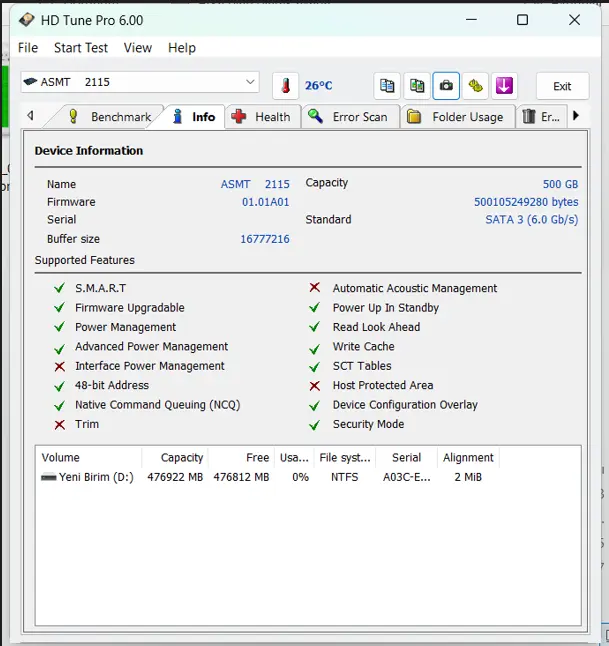Viewport: 609px width, 646px height.
Task: Click the Serial column header in volume list
Action: click(406, 458)
